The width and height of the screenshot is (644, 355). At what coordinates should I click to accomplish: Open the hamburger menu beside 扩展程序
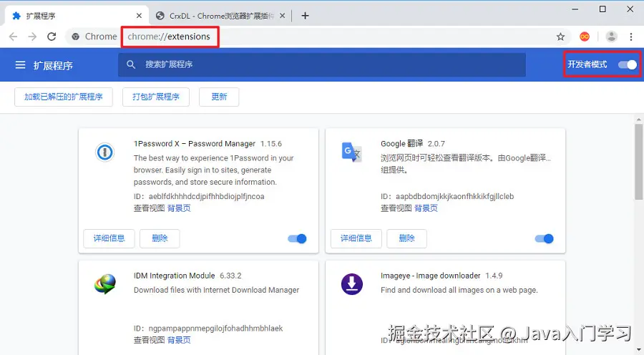tap(20, 65)
